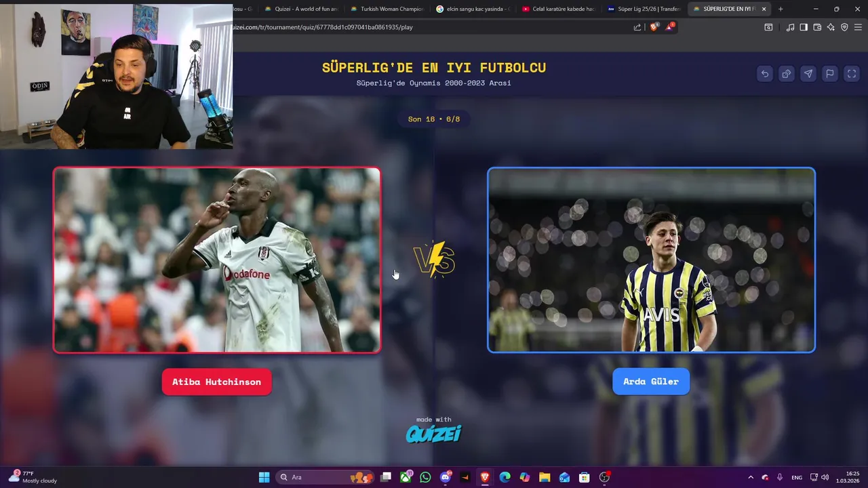This screenshot has width=868, height=488.
Task: Close the SÜPERLIG'DE EN IYI tab
Action: pyautogui.click(x=764, y=9)
